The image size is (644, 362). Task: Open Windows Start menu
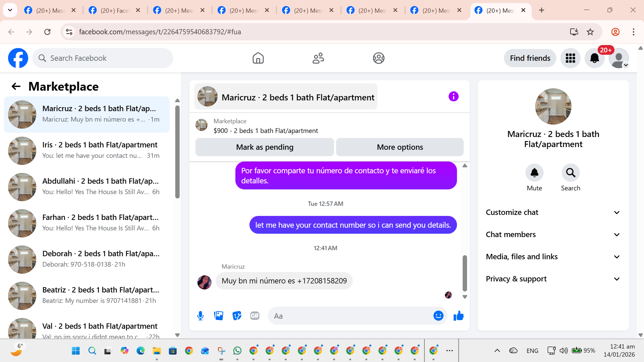pos(76,351)
